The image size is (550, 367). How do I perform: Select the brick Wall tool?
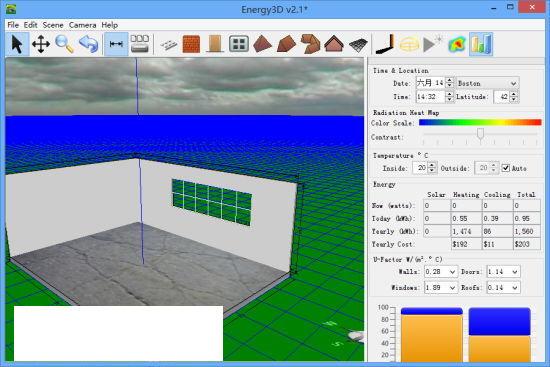pos(192,44)
